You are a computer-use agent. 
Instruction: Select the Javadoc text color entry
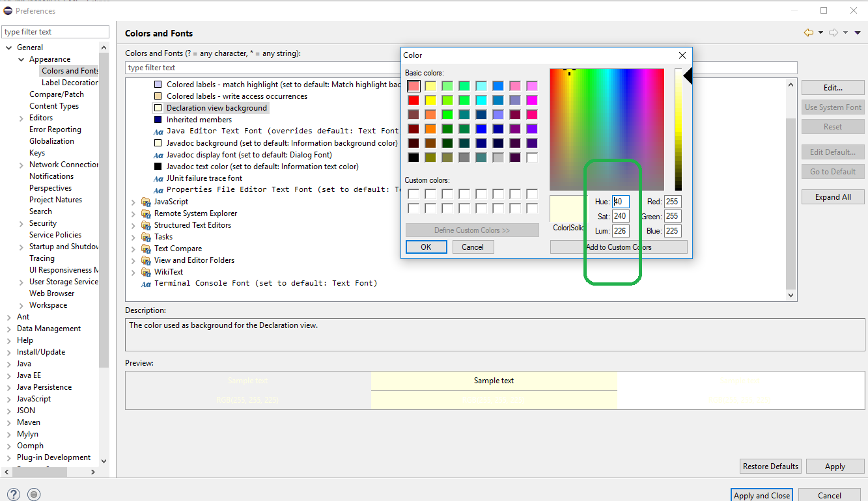(256, 167)
